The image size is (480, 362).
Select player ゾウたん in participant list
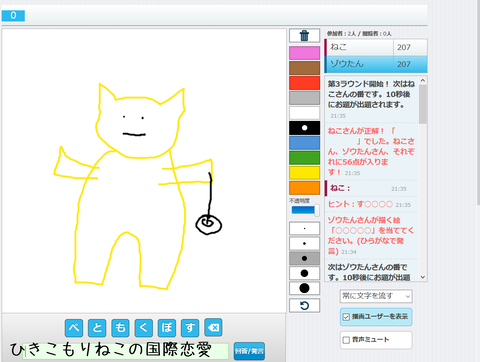[x=376, y=64]
